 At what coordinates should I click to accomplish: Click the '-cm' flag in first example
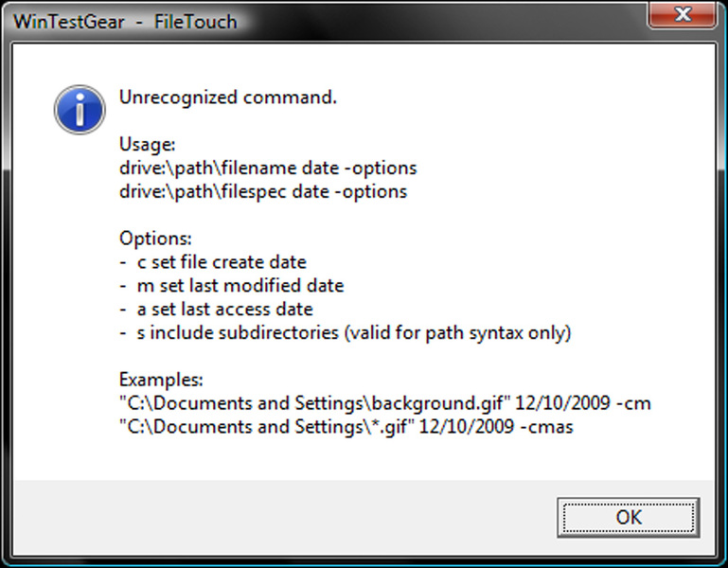tap(633, 403)
